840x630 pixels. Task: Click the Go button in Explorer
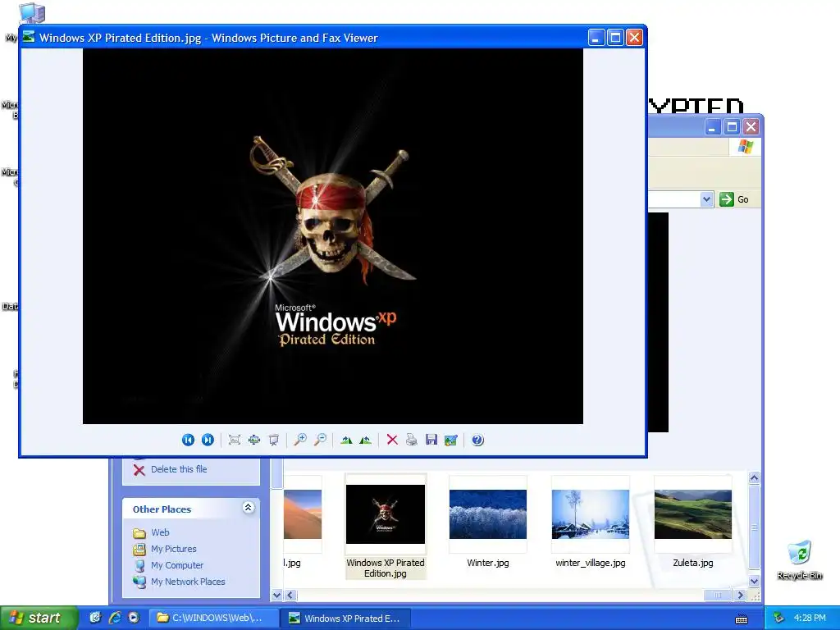pyautogui.click(x=734, y=199)
